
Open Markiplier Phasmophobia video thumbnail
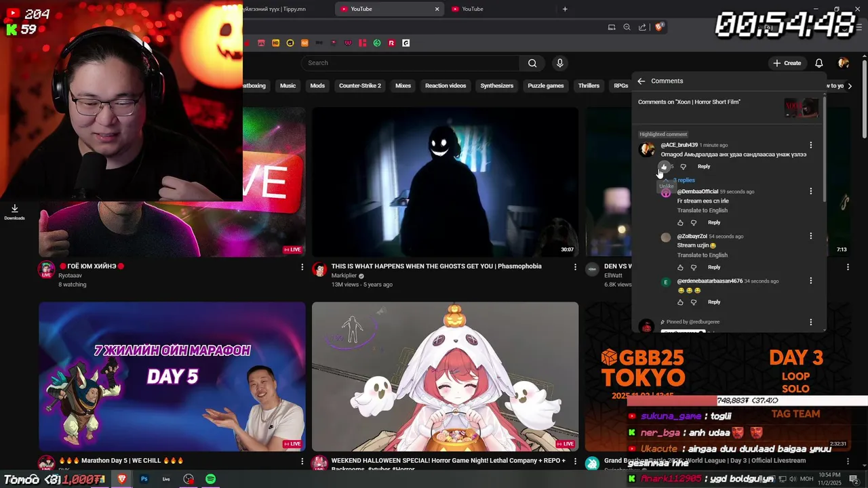point(445,182)
